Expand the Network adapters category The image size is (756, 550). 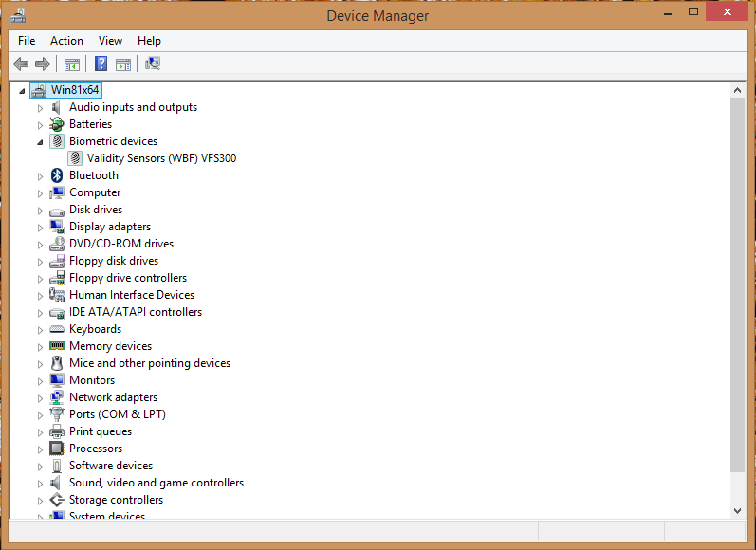(40, 398)
